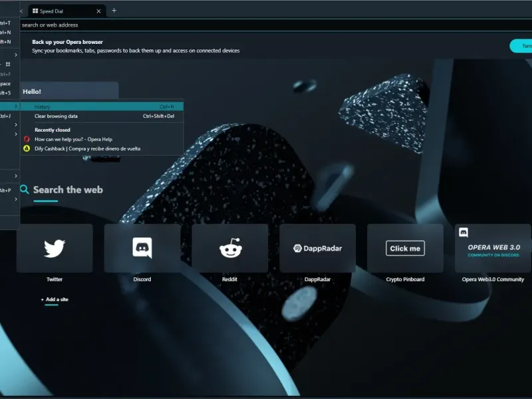Select History in the submenu
532x399 pixels.
tap(102, 106)
